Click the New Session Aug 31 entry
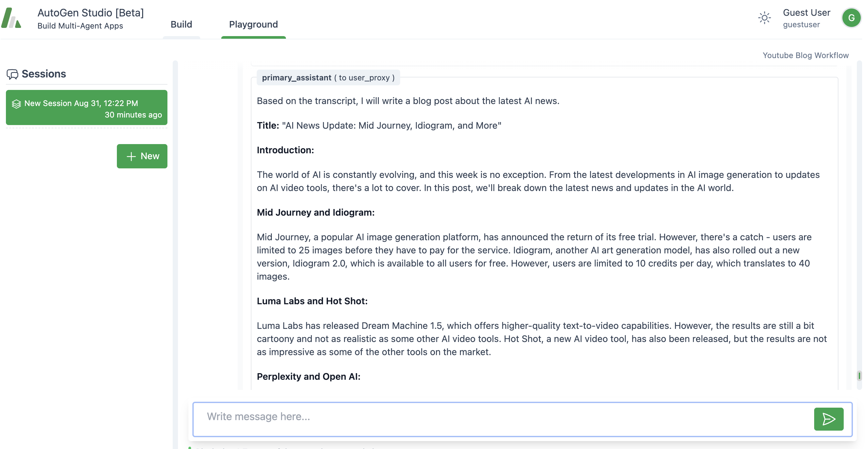Image resolution: width=868 pixels, height=449 pixels. (x=86, y=108)
